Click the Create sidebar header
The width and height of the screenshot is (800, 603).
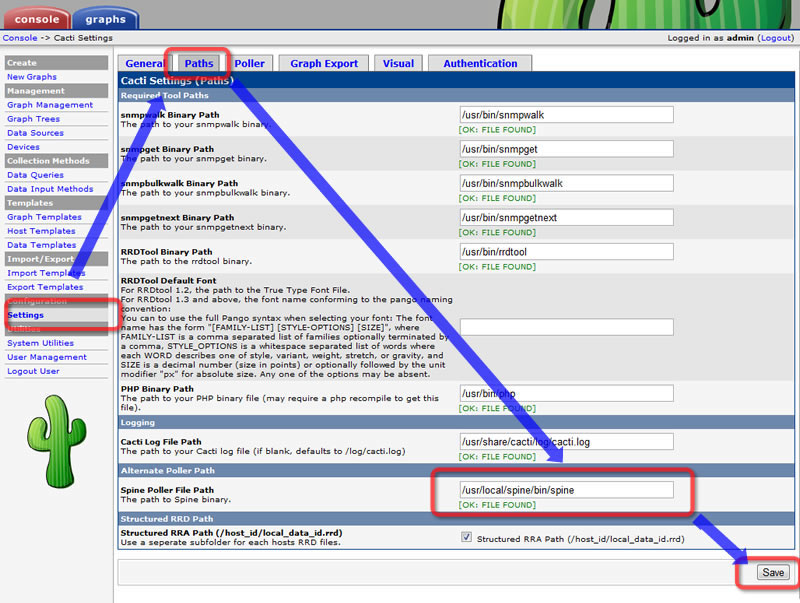coord(56,62)
